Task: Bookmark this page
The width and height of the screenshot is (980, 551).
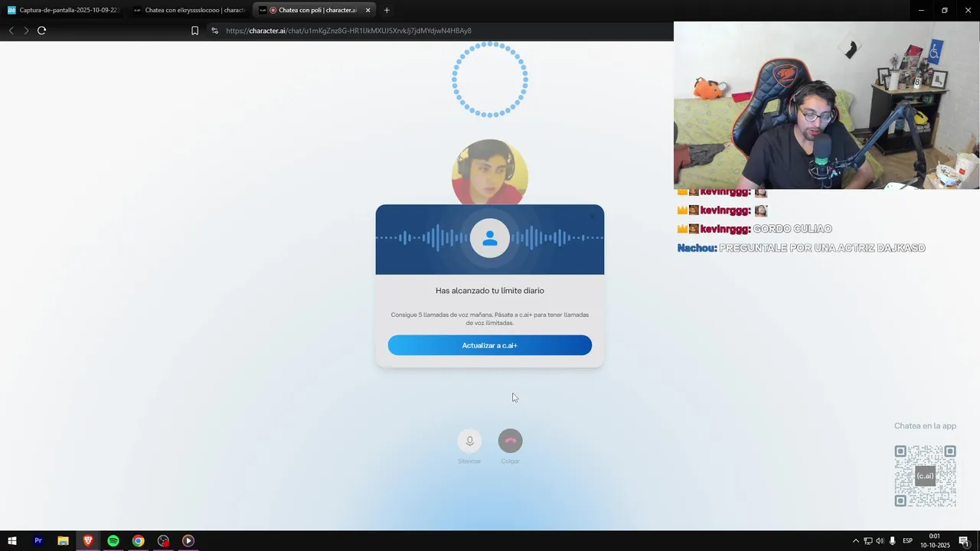Action: click(x=194, y=31)
